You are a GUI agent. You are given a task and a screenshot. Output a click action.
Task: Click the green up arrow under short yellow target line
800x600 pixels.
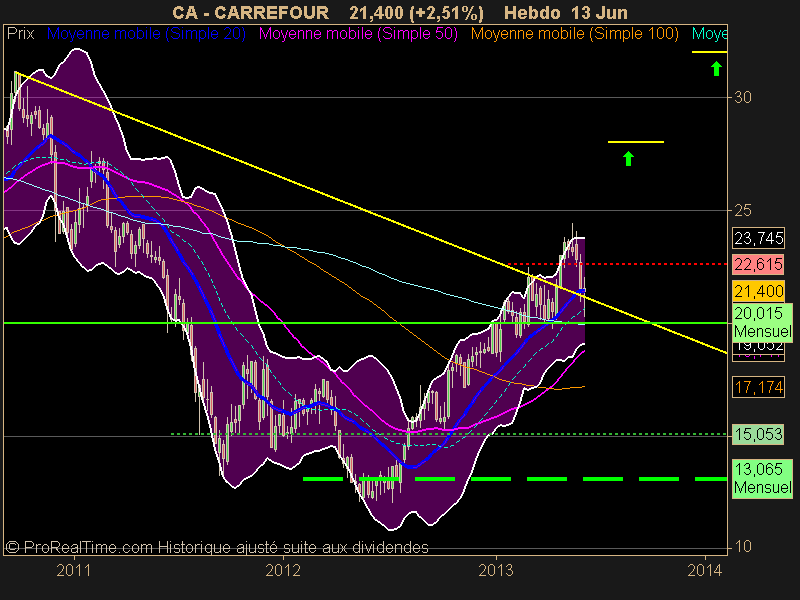click(629, 159)
